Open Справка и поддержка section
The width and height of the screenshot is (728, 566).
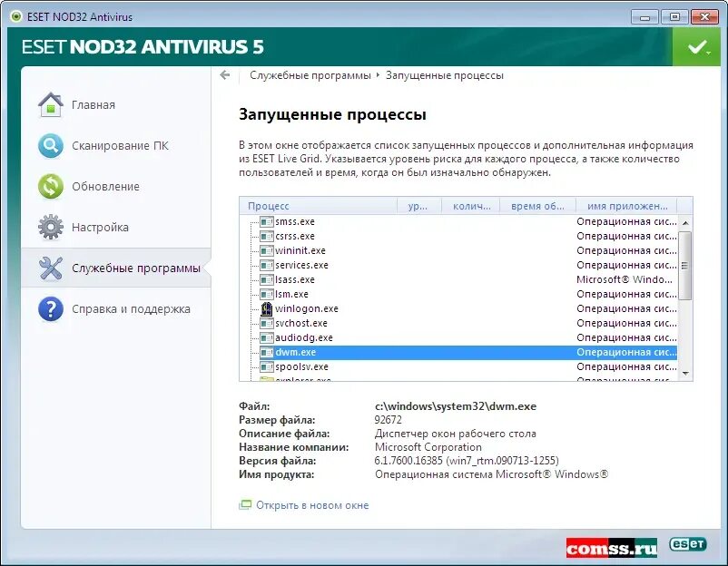point(131,309)
